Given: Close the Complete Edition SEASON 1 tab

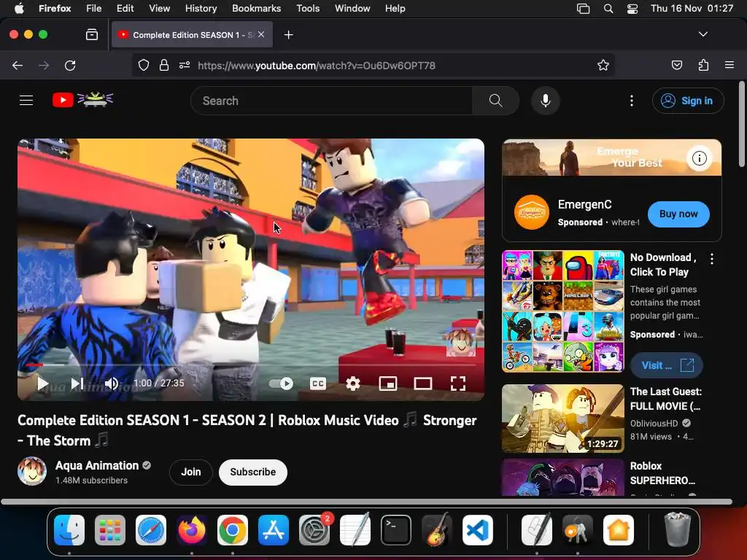Looking at the screenshot, I should (x=261, y=34).
